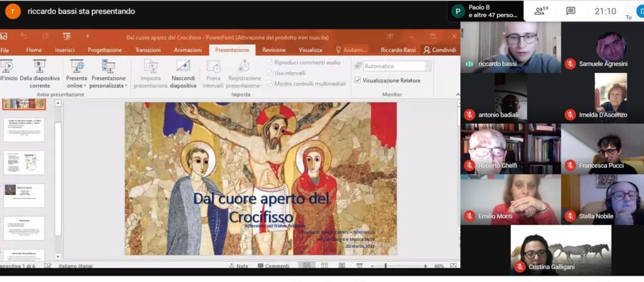Image resolution: width=644 pixels, height=282 pixels.
Task: Click the start-from-beginning quick access icon
Action: click(x=67, y=36)
